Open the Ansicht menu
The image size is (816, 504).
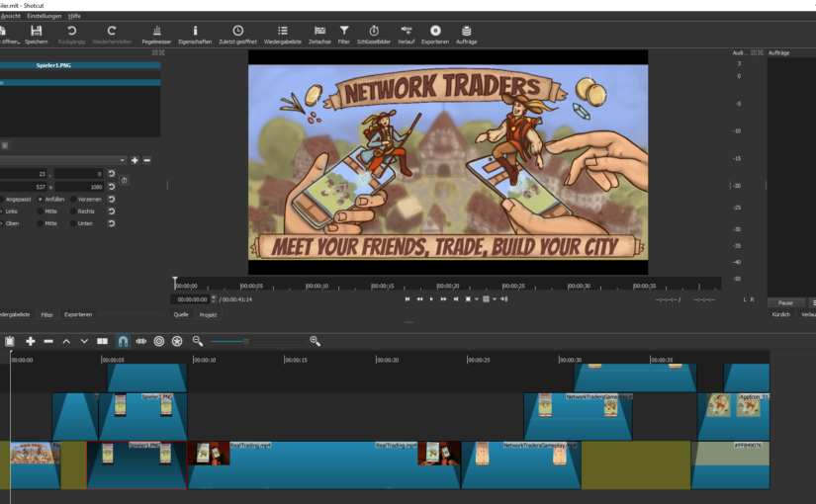(x=10, y=16)
